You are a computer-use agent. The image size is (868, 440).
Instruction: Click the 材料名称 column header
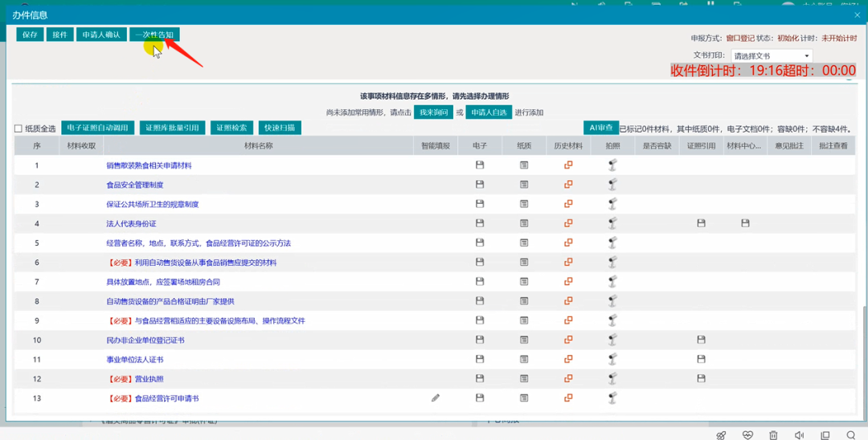pos(259,146)
